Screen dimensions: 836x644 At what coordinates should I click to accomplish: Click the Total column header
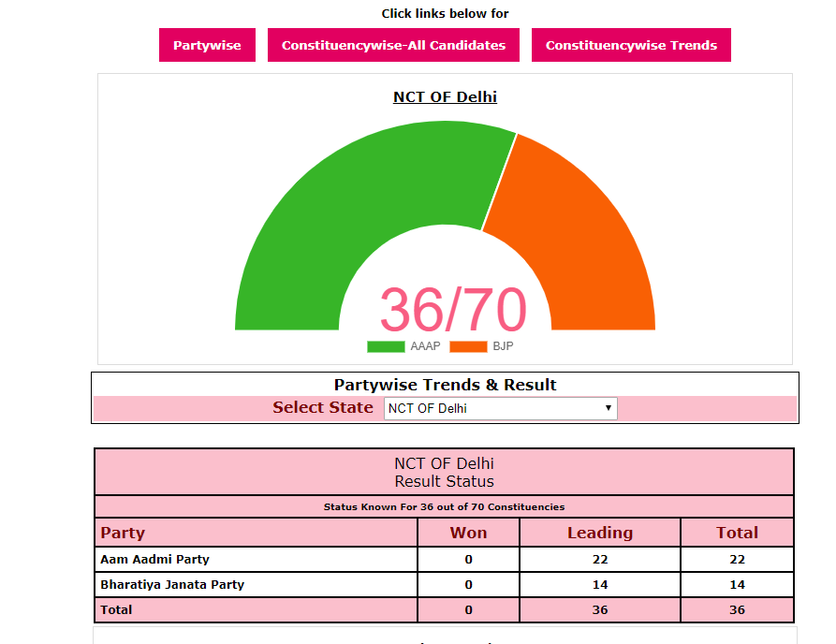(x=737, y=533)
